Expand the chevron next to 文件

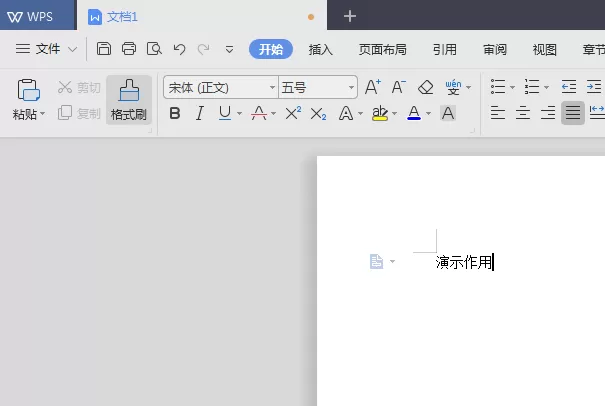(x=73, y=49)
